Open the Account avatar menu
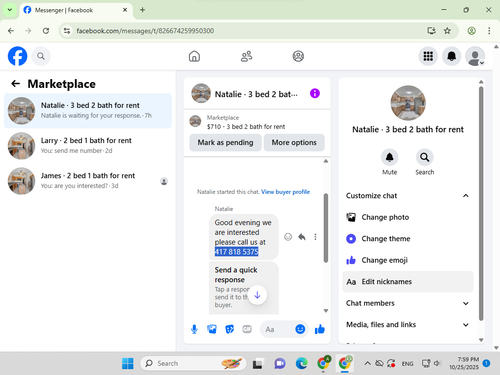 pyautogui.click(x=475, y=56)
